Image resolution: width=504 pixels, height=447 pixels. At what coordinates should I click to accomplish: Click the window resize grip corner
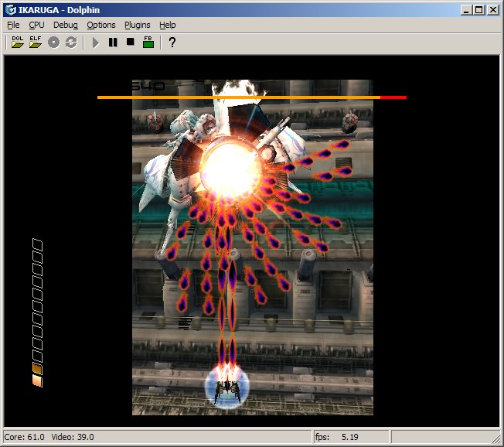click(x=495, y=438)
